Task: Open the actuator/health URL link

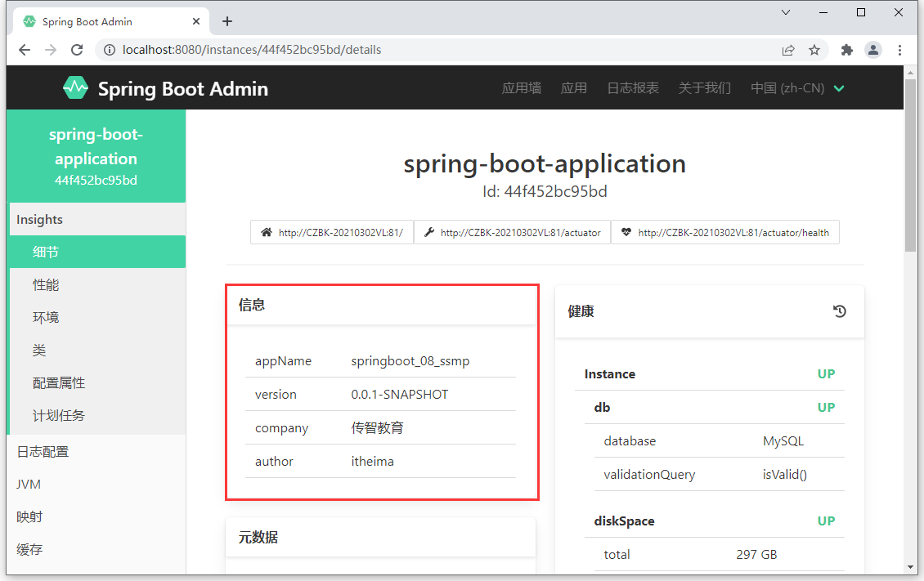Action: [x=725, y=232]
